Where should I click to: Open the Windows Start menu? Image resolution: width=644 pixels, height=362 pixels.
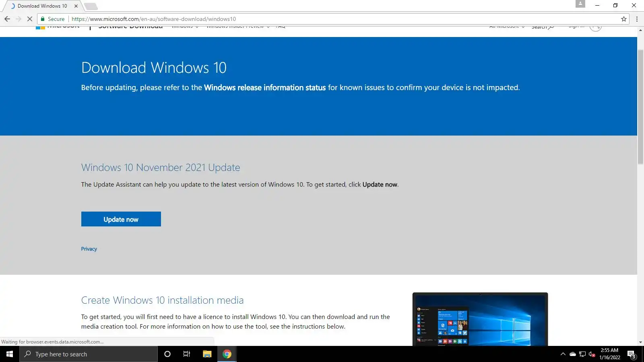(x=10, y=354)
